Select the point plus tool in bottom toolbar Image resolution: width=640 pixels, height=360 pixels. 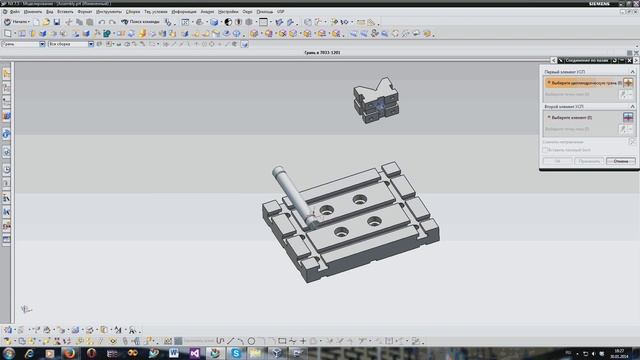[303, 341]
